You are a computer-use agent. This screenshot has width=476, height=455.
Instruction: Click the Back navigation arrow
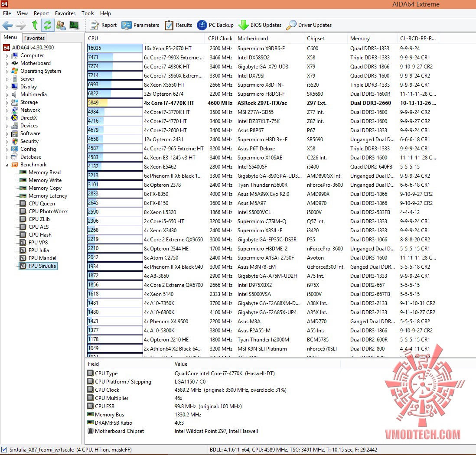pyautogui.click(x=8, y=25)
